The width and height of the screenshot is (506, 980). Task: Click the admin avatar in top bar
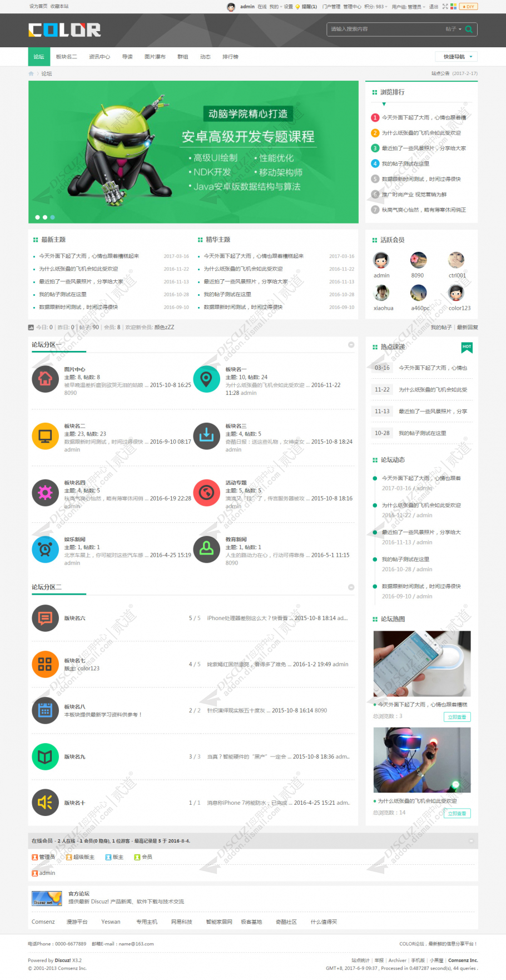point(231,7)
